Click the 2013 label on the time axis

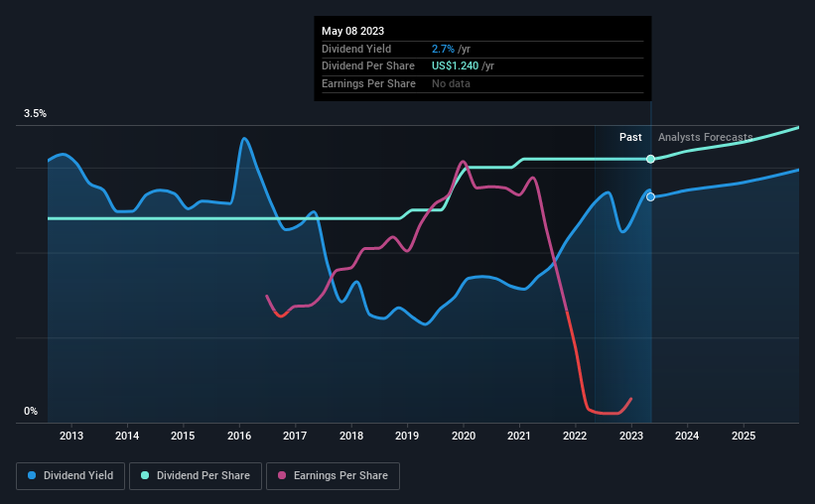point(71,436)
